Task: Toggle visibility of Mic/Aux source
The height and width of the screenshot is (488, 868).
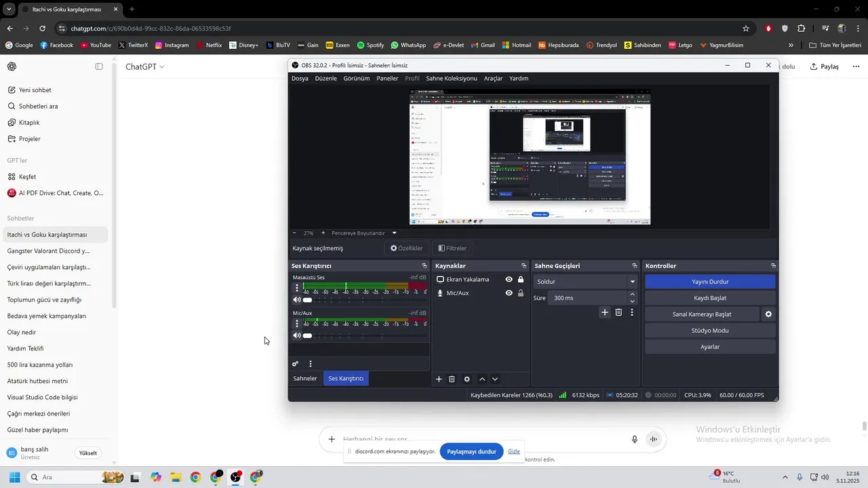Action: click(x=509, y=293)
